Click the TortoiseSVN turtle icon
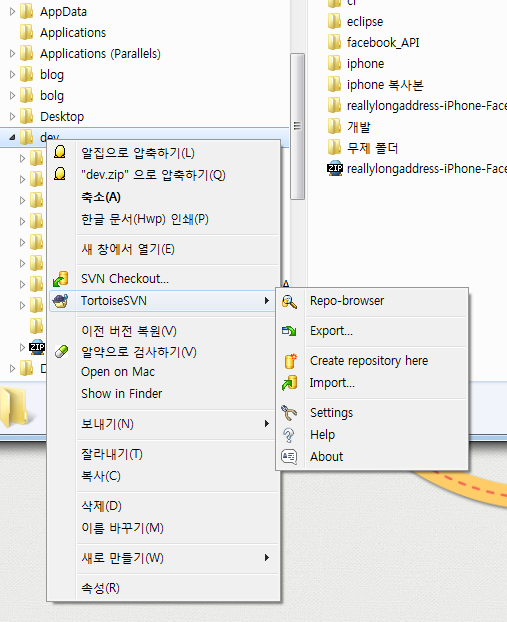The height and width of the screenshot is (622, 507). coord(61,301)
